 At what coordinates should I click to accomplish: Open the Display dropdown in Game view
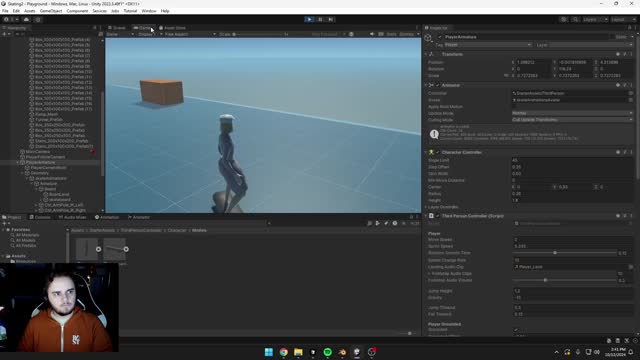coord(147,34)
